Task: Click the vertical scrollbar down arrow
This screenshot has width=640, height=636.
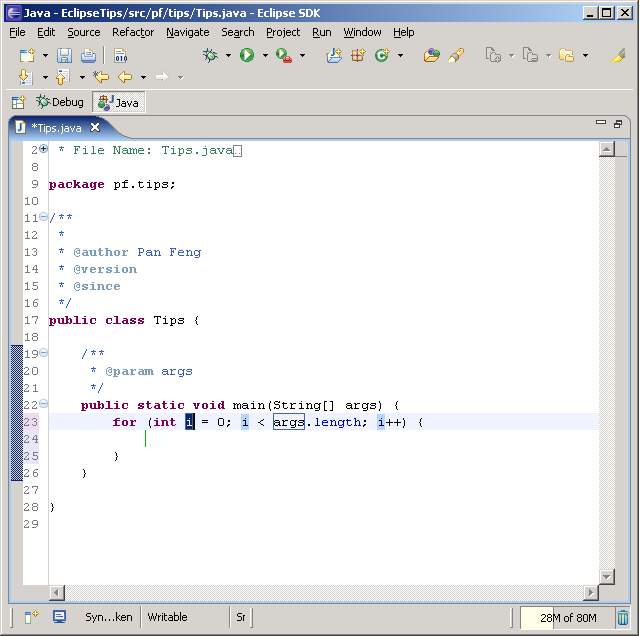Action: click(607, 577)
